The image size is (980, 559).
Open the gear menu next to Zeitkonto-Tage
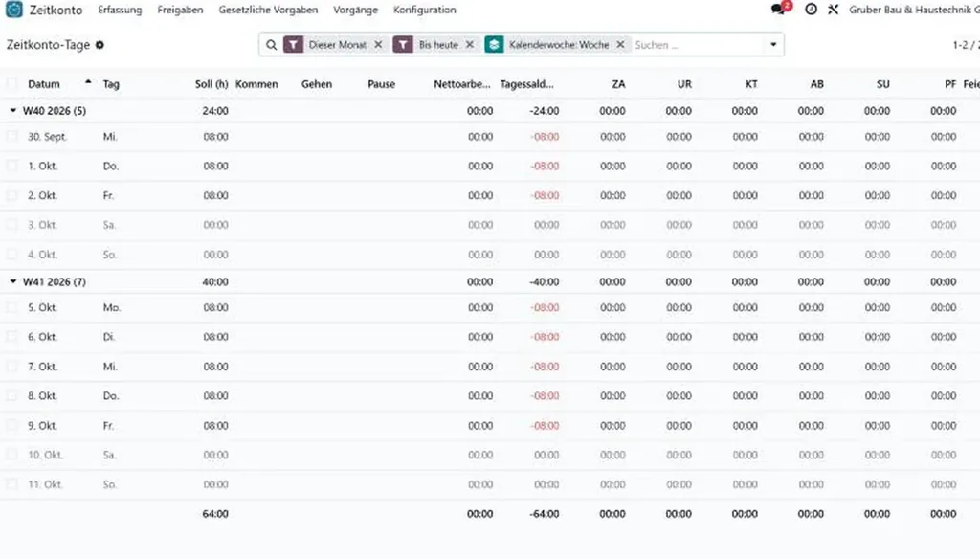[x=100, y=45]
